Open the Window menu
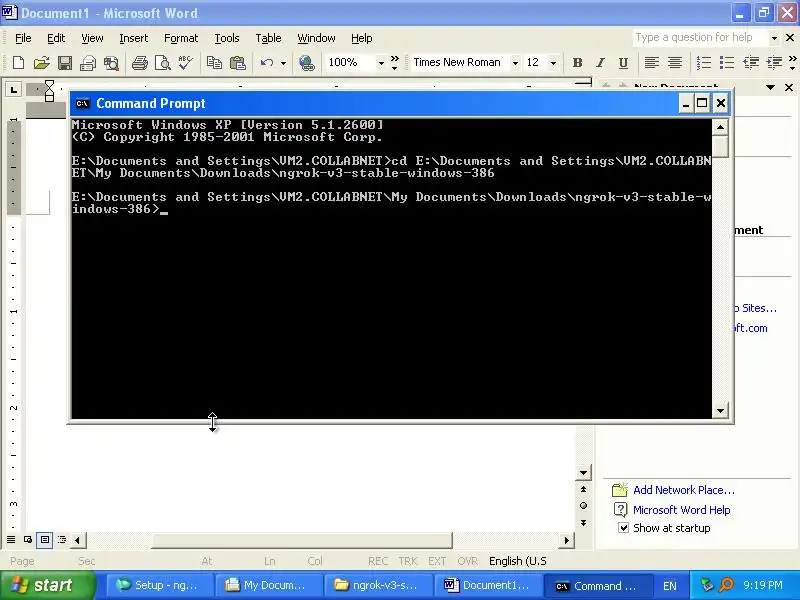800x600 pixels. 316,38
